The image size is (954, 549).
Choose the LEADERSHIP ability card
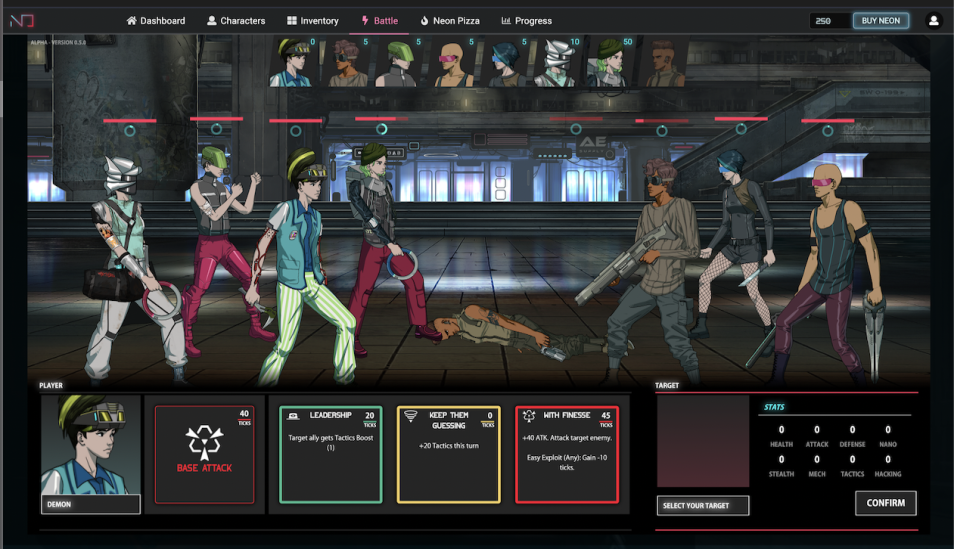[331, 455]
